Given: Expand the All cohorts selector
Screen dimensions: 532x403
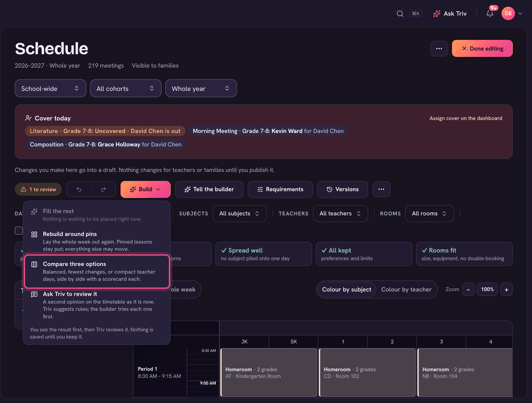Looking at the screenshot, I should point(126,88).
